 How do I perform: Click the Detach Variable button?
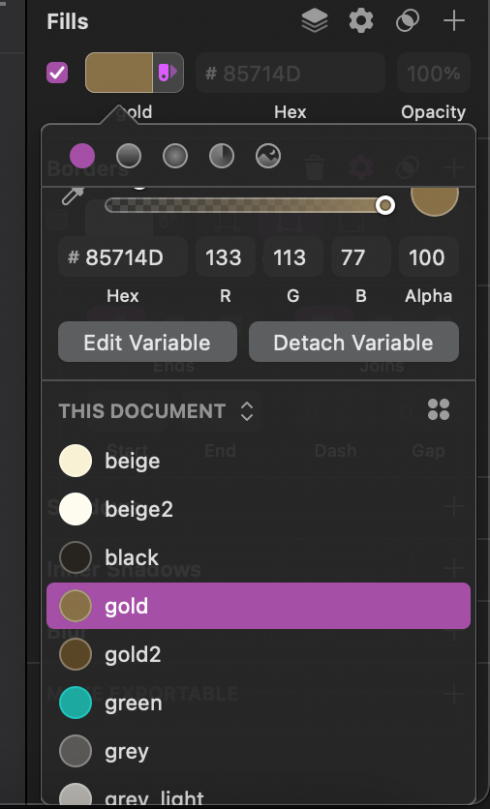[x=354, y=342]
